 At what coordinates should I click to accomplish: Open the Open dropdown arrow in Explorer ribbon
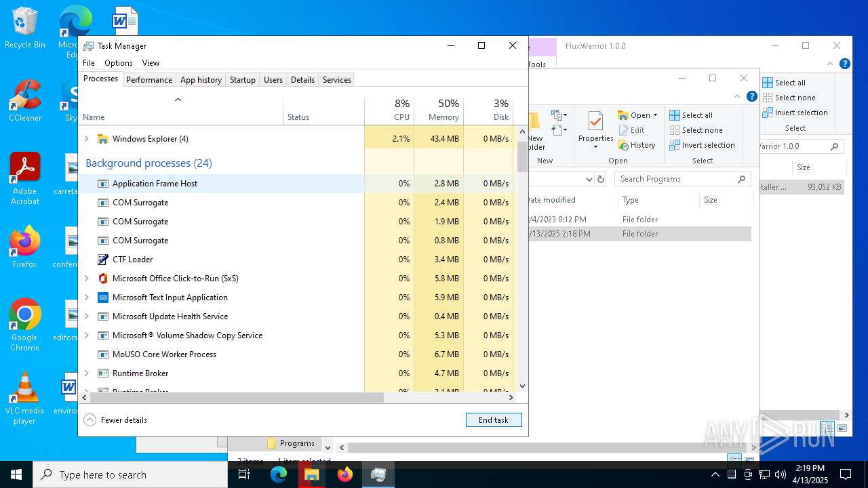pos(655,115)
